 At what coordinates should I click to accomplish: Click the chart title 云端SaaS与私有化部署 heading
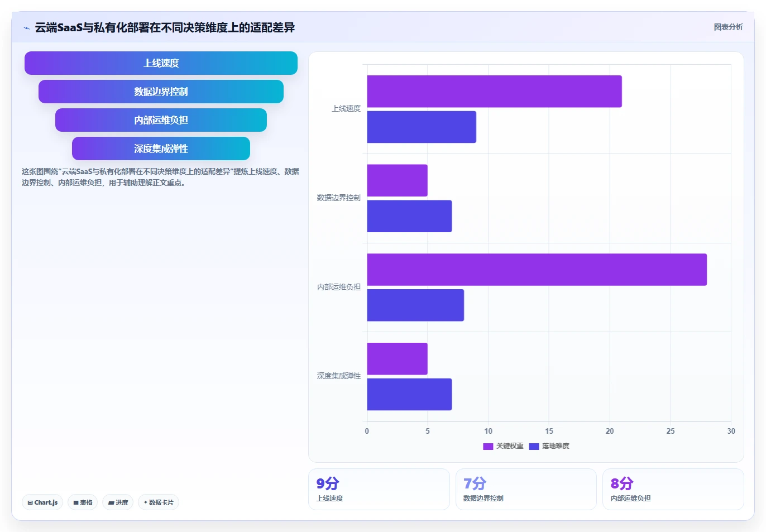tap(165, 27)
